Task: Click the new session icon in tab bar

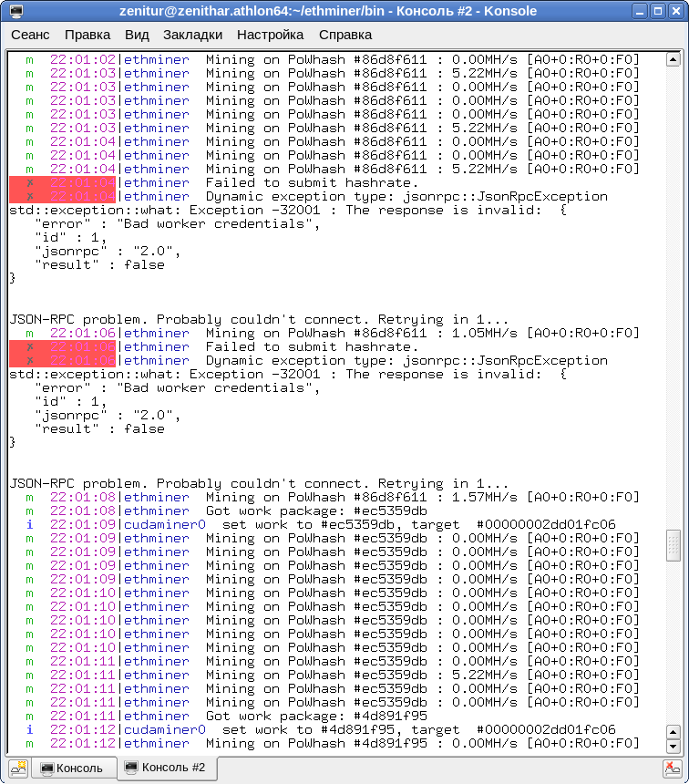Action: 19,769
